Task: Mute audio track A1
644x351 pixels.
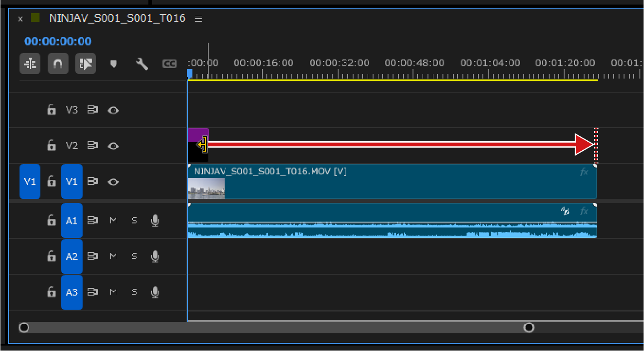Action: click(x=113, y=221)
